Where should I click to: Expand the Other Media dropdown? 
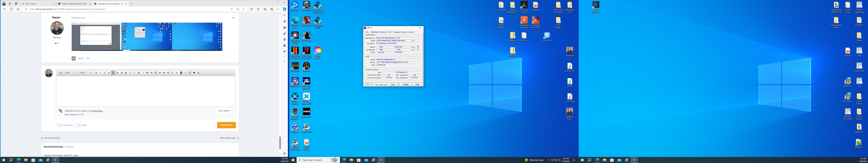(x=224, y=111)
